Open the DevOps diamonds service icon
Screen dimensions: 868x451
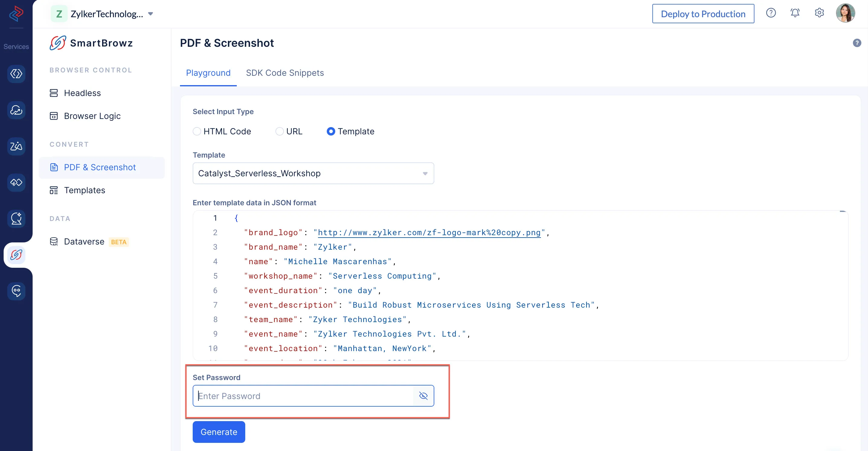point(16,182)
